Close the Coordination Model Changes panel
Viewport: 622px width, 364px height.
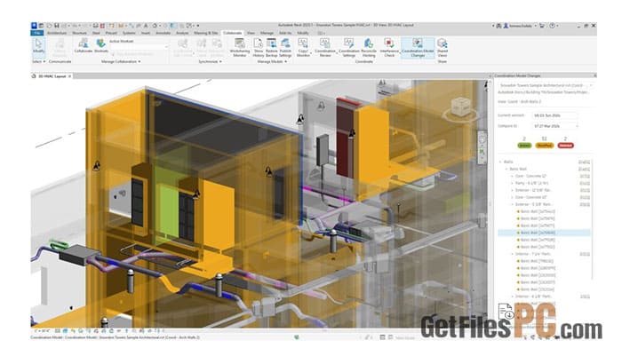click(594, 75)
